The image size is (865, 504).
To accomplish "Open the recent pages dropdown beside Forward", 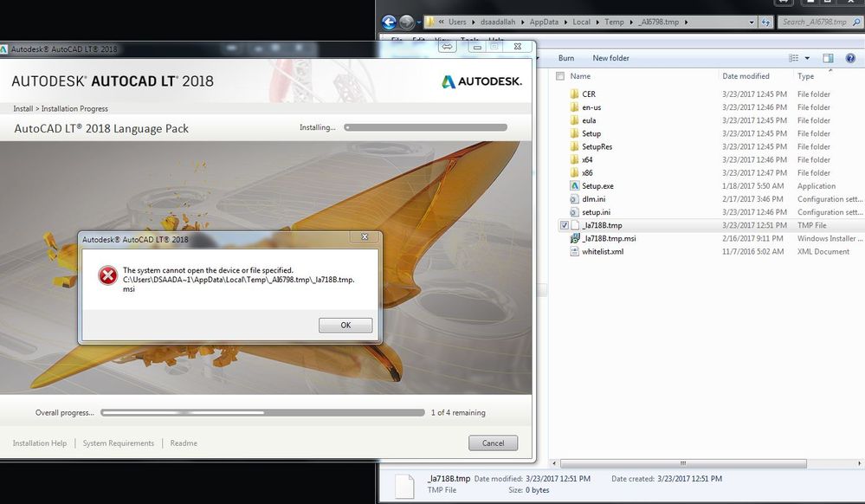I will point(419,23).
